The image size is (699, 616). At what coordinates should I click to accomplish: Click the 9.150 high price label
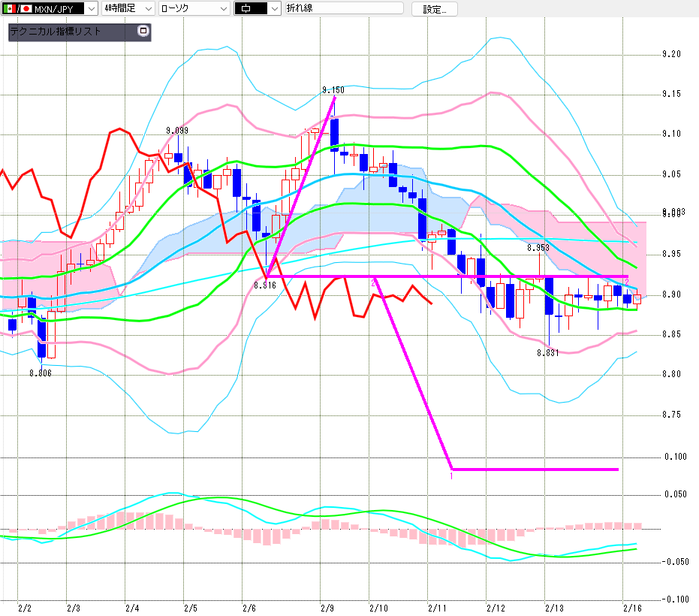[333, 90]
